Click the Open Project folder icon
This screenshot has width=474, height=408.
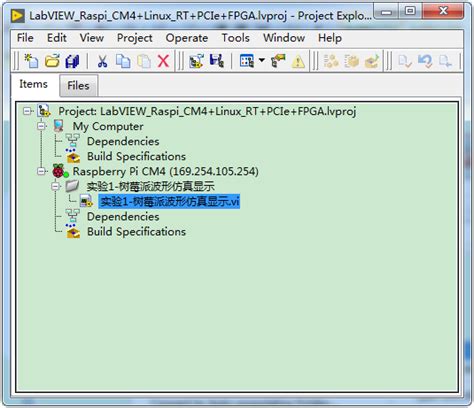[x=52, y=61]
